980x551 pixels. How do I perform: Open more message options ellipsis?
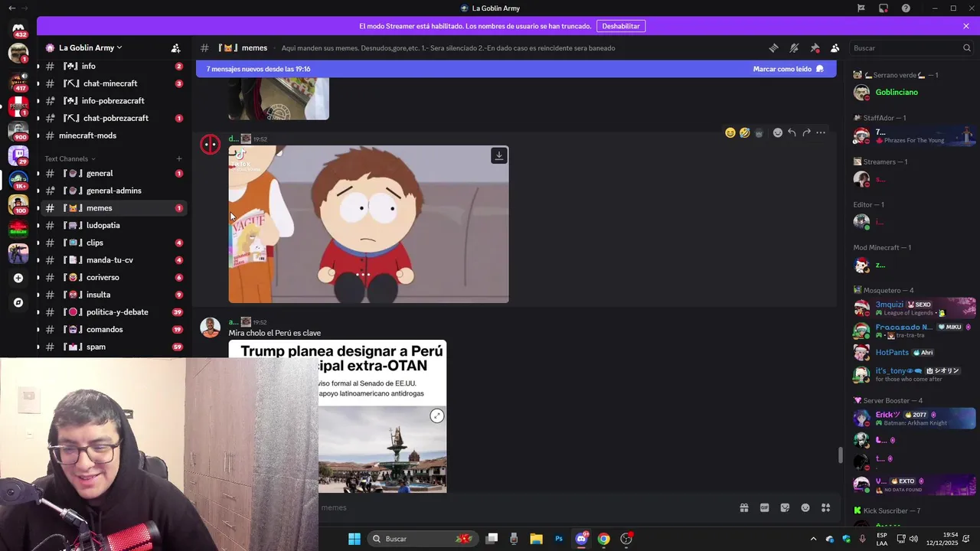[821, 132]
